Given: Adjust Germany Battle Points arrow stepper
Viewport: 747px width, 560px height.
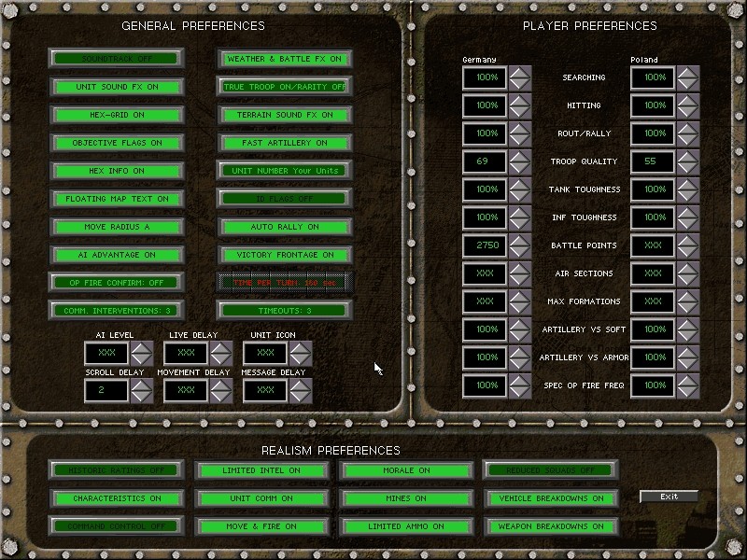Looking at the screenshot, I should [520, 245].
